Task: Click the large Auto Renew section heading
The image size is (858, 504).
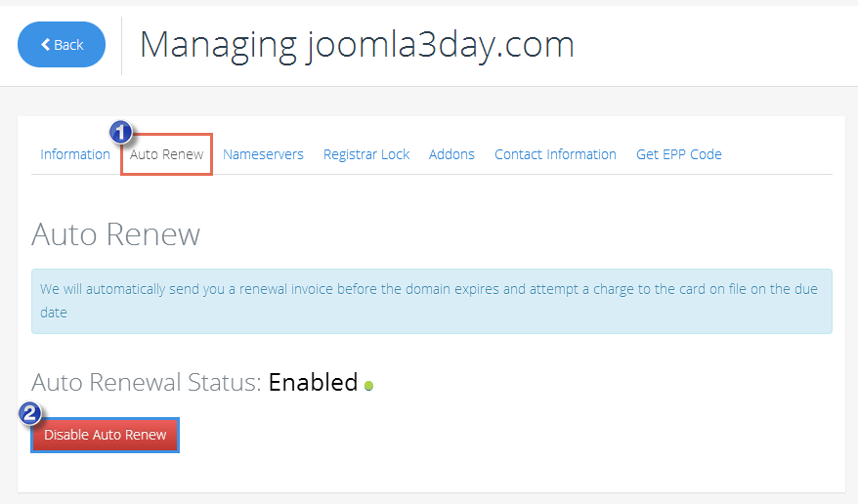Action: point(116,234)
